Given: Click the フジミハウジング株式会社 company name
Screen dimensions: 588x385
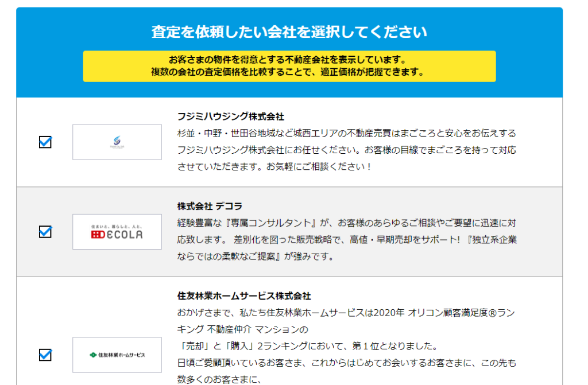Looking at the screenshot, I should click(x=231, y=116).
